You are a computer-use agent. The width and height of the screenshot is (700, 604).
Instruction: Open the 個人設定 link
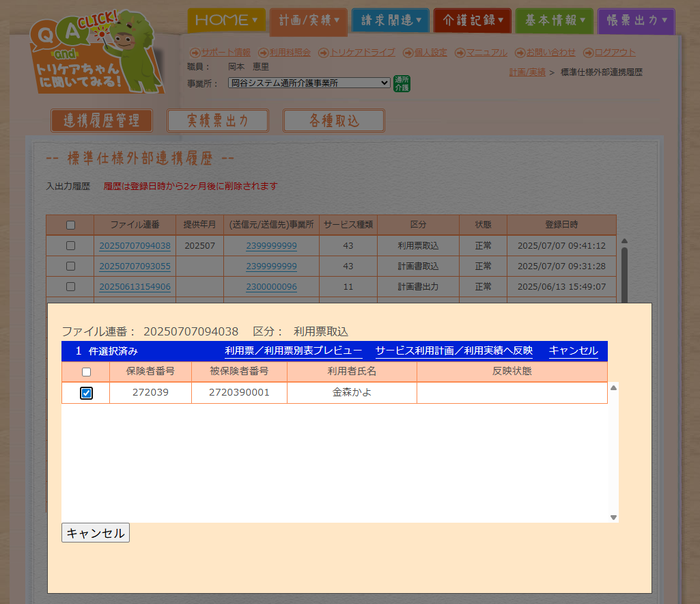(430, 53)
